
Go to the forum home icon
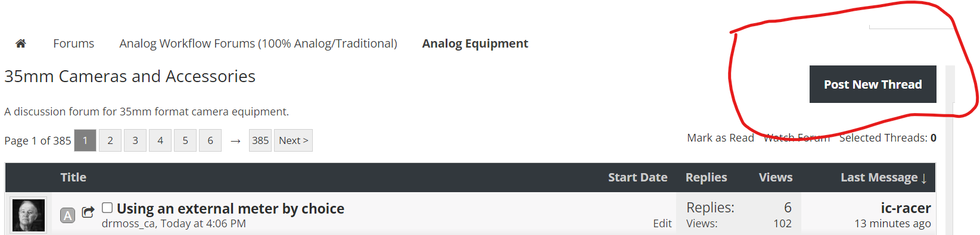(x=21, y=43)
